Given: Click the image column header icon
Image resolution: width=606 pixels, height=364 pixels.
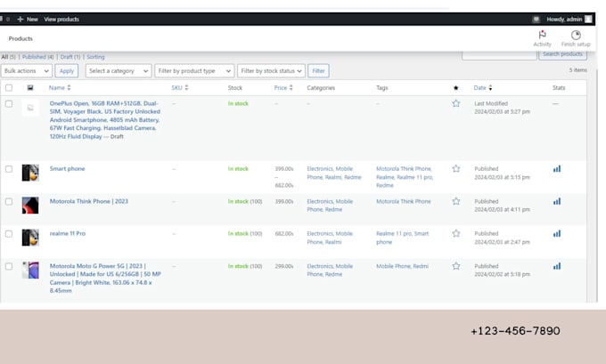Looking at the screenshot, I should point(30,87).
